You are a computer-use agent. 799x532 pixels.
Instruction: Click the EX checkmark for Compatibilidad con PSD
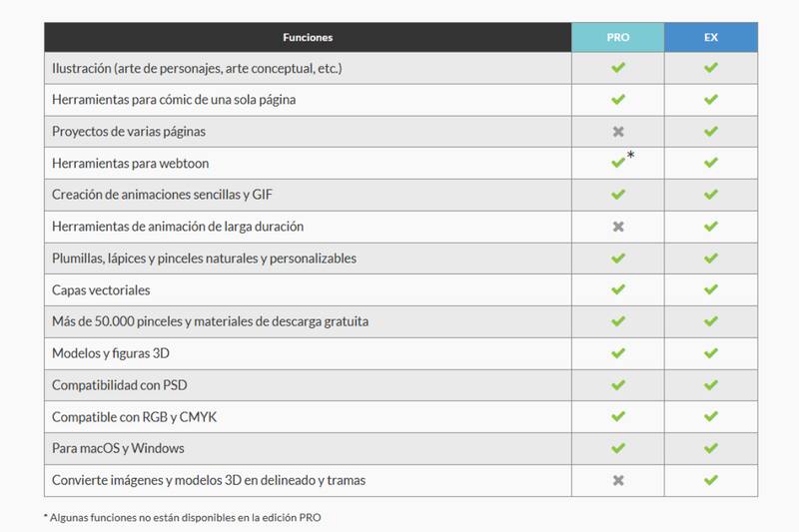(x=710, y=385)
